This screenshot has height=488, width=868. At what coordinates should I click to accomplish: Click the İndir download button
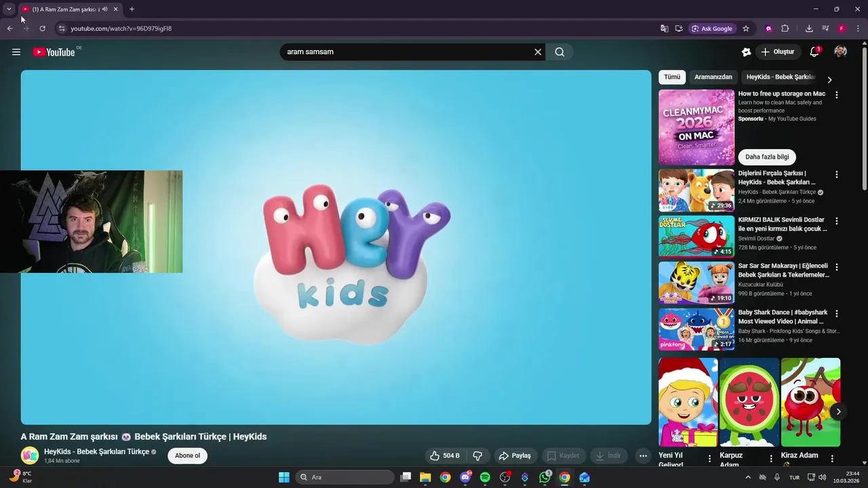click(609, 455)
